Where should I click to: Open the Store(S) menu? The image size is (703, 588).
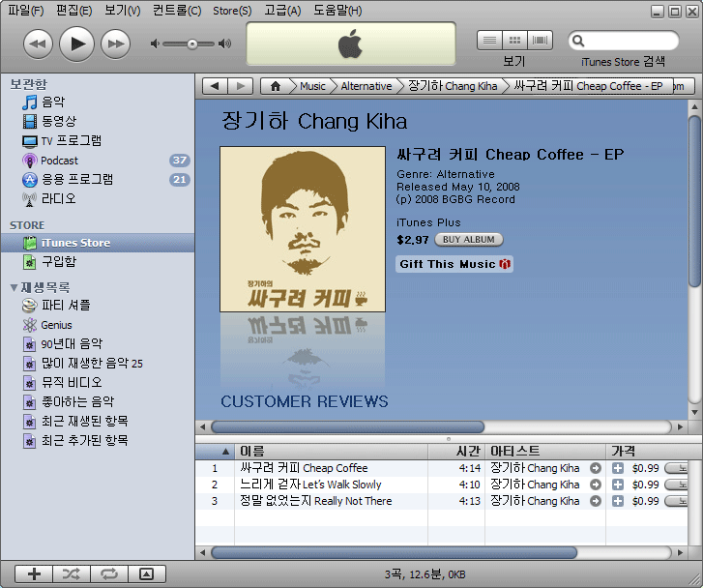[232, 11]
